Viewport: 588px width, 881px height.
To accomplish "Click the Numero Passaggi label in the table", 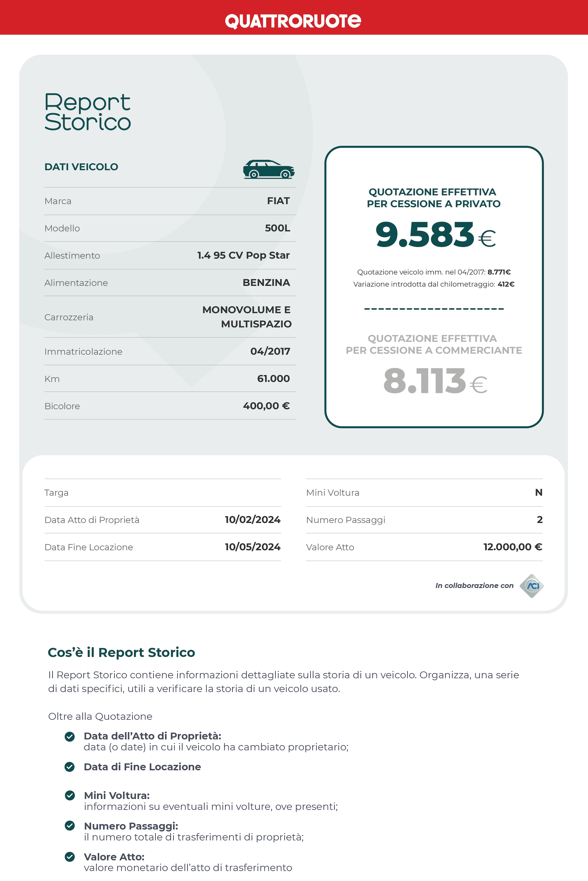I will pos(346,520).
